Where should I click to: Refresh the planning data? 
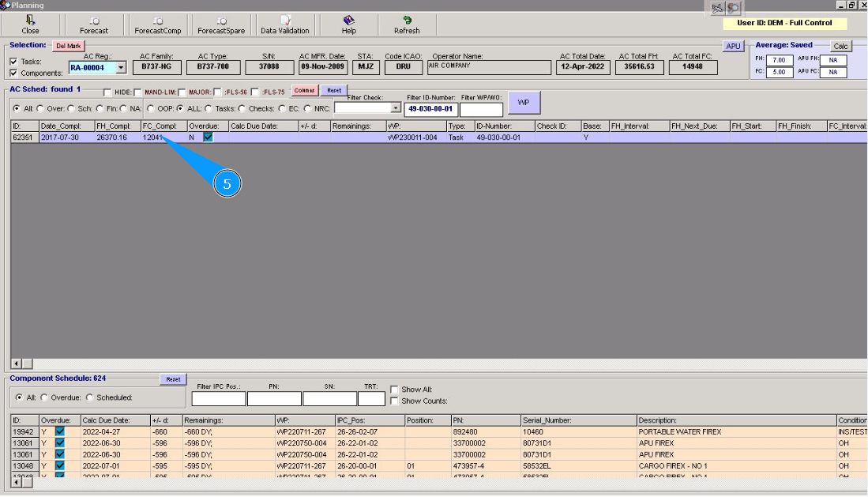coord(407,24)
